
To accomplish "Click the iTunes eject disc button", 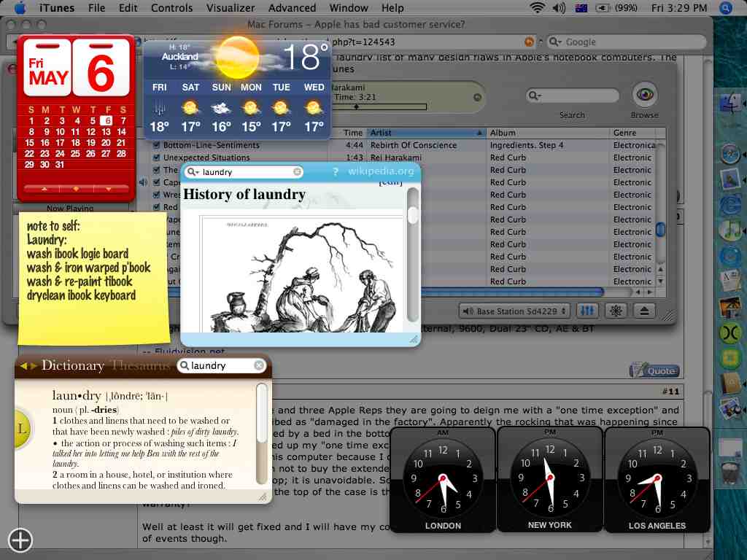I will tap(644, 311).
